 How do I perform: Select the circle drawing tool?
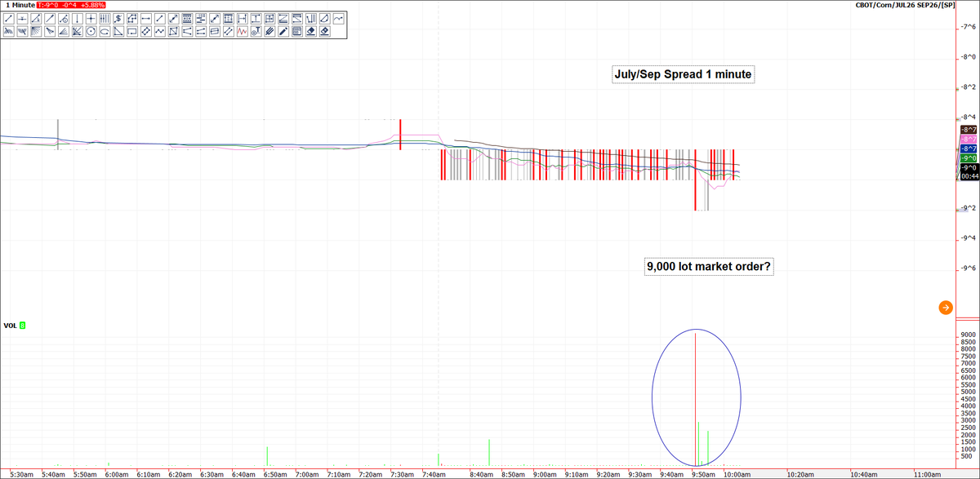[x=91, y=31]
